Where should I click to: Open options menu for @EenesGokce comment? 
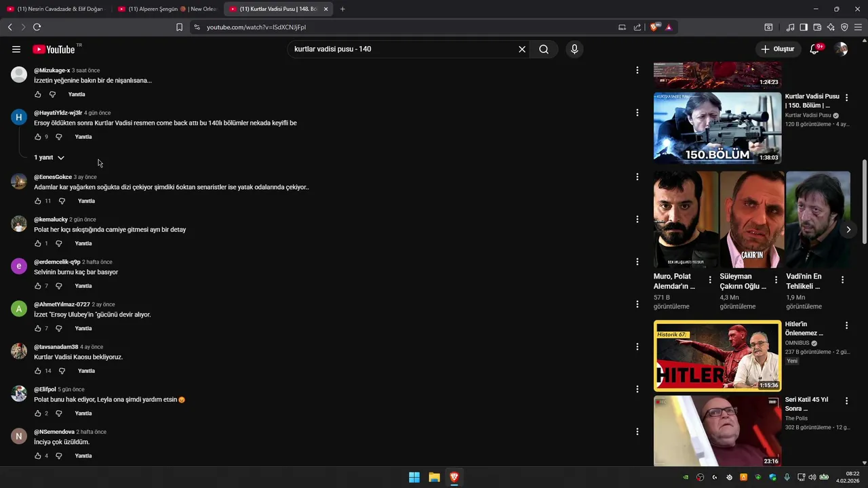click(637, 177)
